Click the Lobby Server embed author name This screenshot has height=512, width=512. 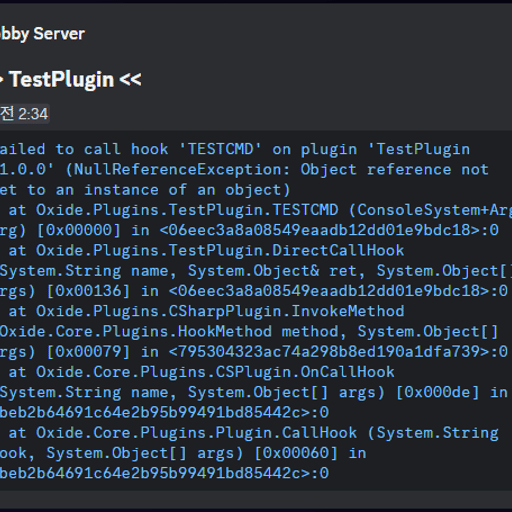(42, 34)
